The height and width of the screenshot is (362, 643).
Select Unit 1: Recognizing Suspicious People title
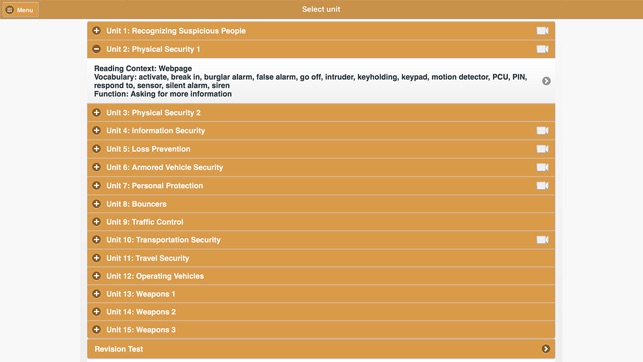pos(176,31)
